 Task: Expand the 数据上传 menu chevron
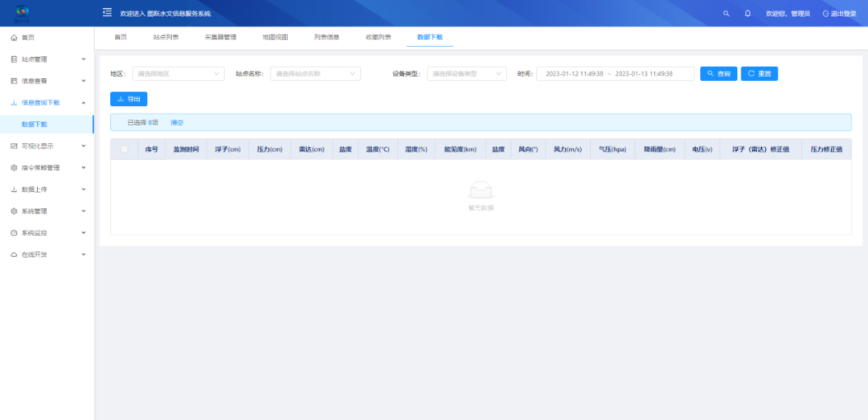84,190
